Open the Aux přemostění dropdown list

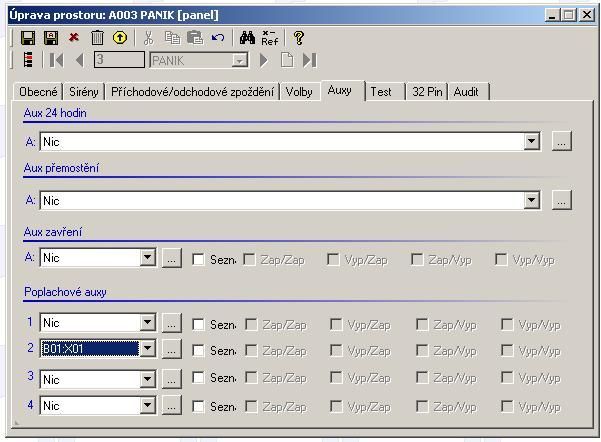pos(531,201)
